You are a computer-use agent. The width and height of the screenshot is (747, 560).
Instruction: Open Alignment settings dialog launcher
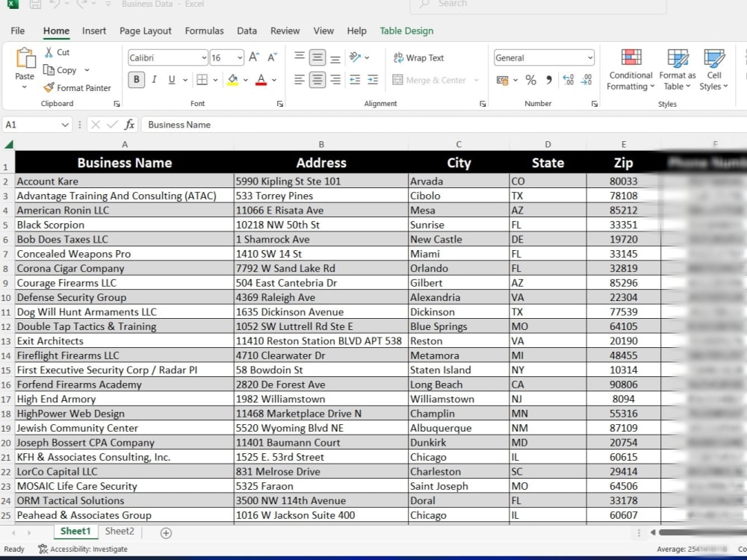coord(483,104)
